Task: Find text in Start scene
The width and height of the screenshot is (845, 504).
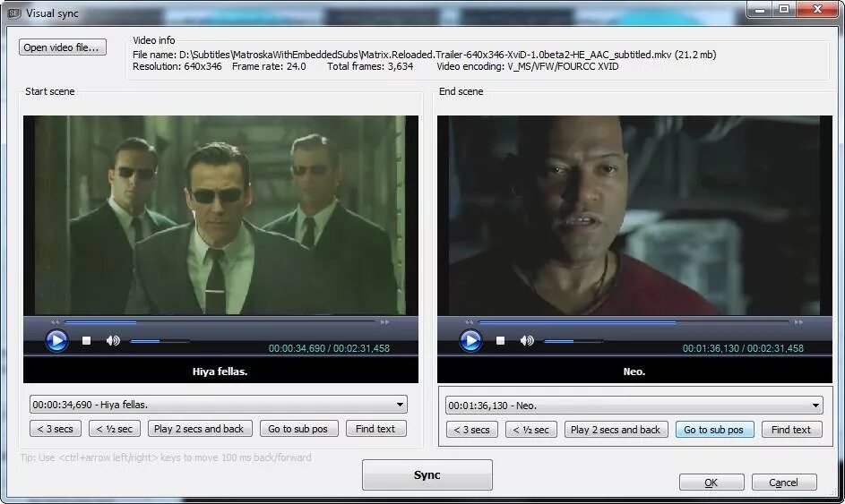Action: tap(375, 429)
